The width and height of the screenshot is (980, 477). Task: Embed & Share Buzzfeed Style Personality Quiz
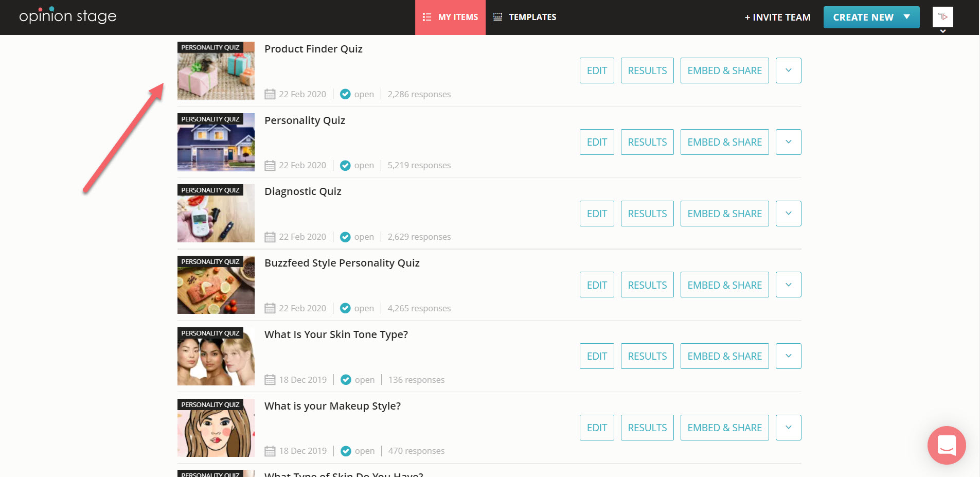pyautogui.click(x=725, y=285)
